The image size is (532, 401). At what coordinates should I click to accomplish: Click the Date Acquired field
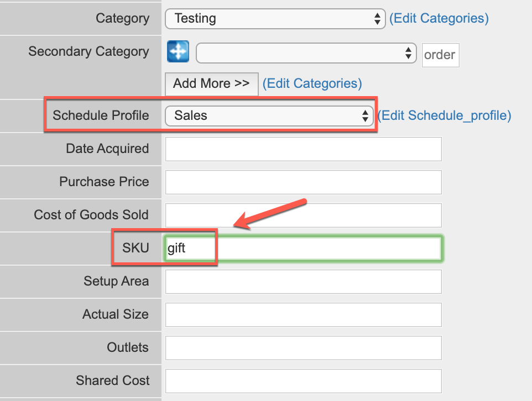(303, 149)
